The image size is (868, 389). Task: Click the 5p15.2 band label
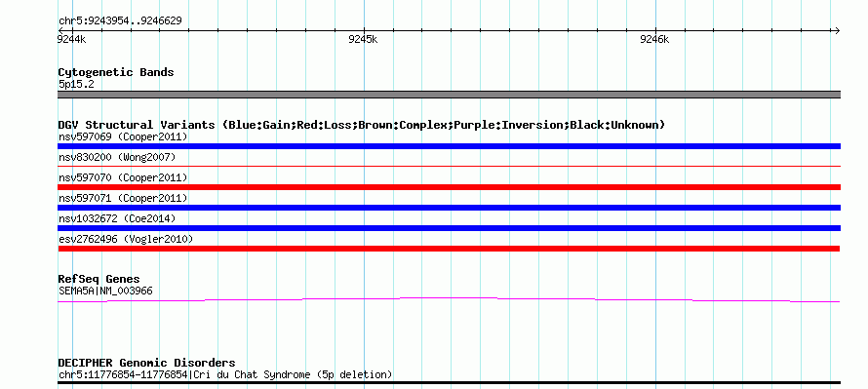(x=76, y=85)
